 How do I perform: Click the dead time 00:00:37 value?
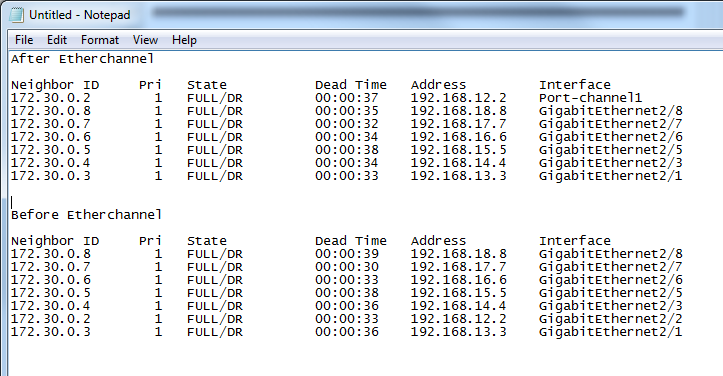coord(347,98)
